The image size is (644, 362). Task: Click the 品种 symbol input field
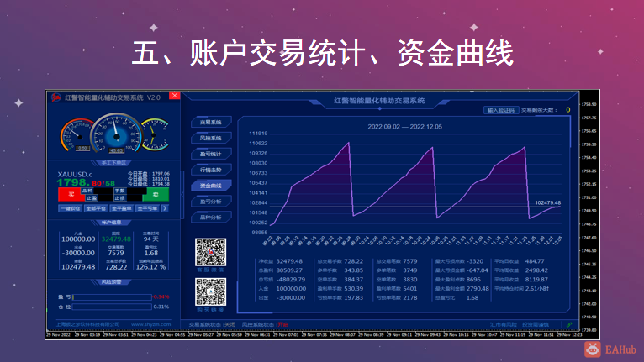103,191
